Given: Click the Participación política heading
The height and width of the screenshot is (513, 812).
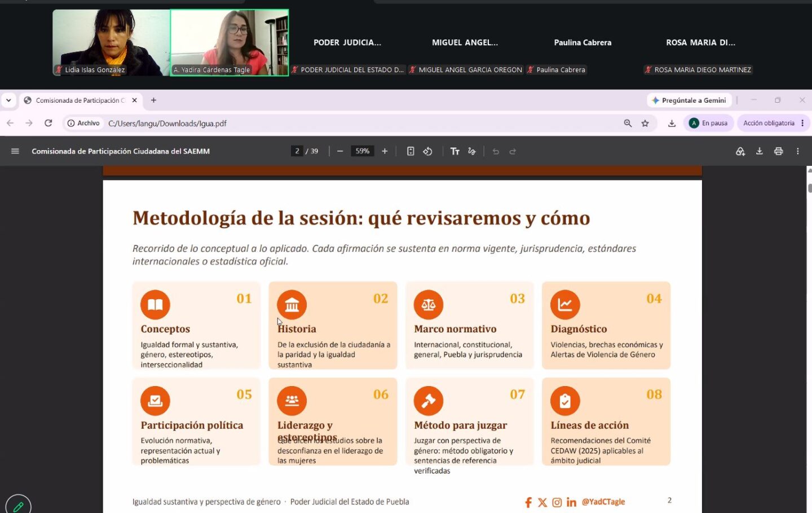Looking at the screenshot, I should (x=192, y=426).
